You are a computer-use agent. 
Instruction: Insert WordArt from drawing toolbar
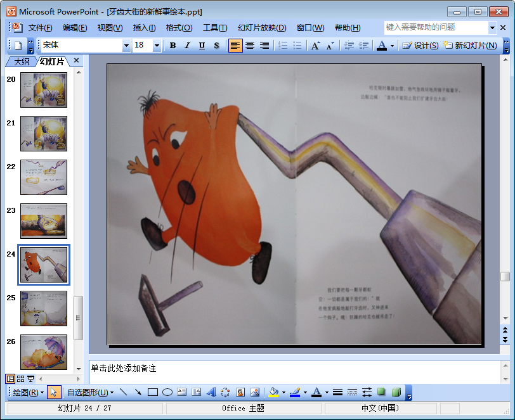coord(211,392)
